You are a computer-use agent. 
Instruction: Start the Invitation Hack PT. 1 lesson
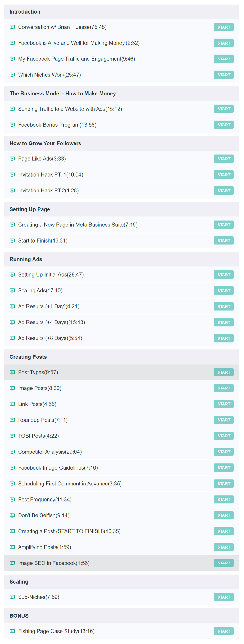223,175
